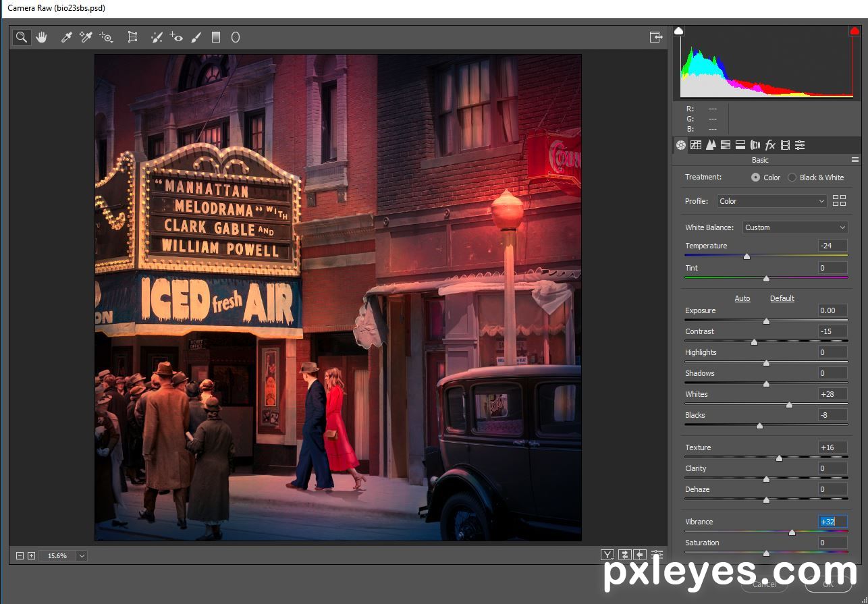Select the Radial Filter tool
Screen dimensions: 868x604
(x=236, y=37)
